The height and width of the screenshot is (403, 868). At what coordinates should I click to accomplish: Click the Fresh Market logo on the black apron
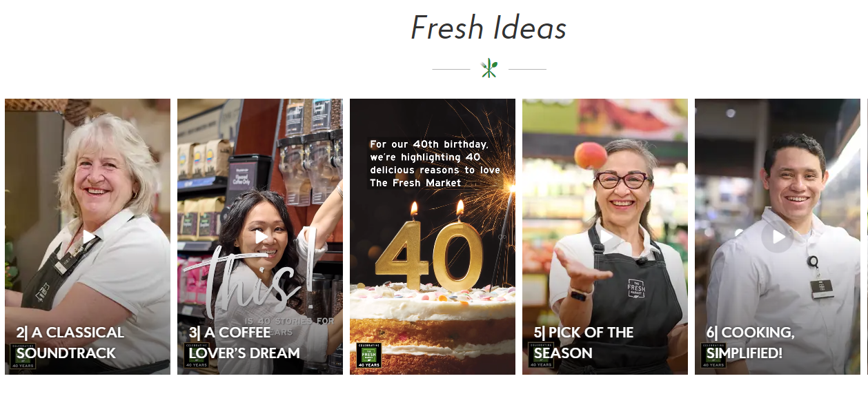(636, 288)
